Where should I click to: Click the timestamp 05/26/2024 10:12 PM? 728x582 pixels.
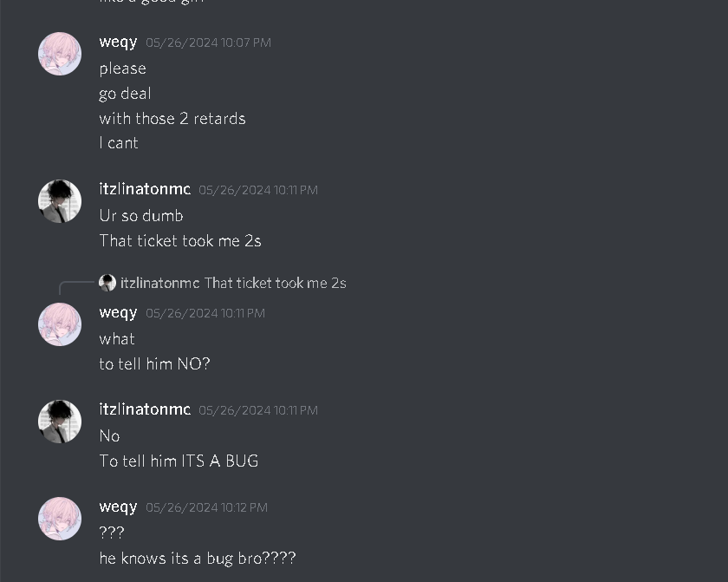point(206,507)
